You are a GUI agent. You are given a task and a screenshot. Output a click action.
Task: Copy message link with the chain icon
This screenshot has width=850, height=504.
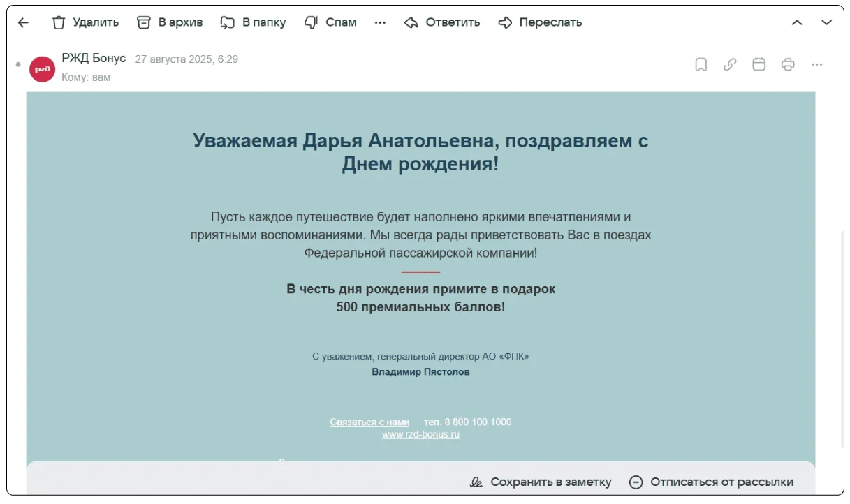(730, 65)
